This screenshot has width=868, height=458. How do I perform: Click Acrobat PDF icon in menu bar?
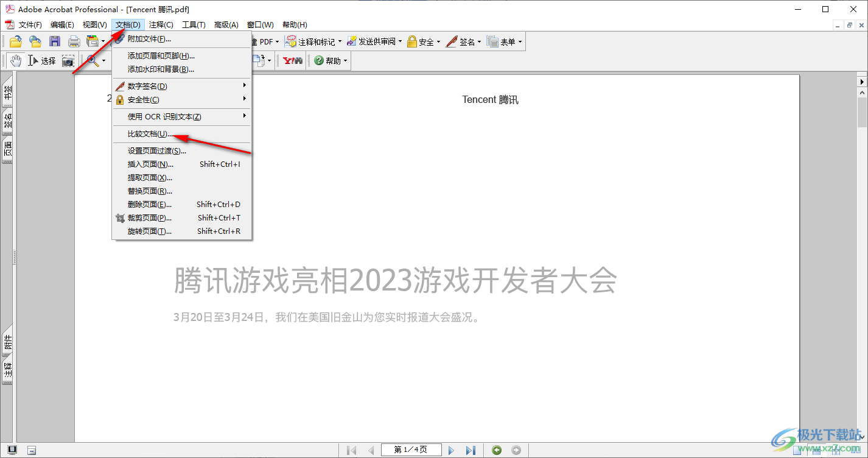click(9, 25)
